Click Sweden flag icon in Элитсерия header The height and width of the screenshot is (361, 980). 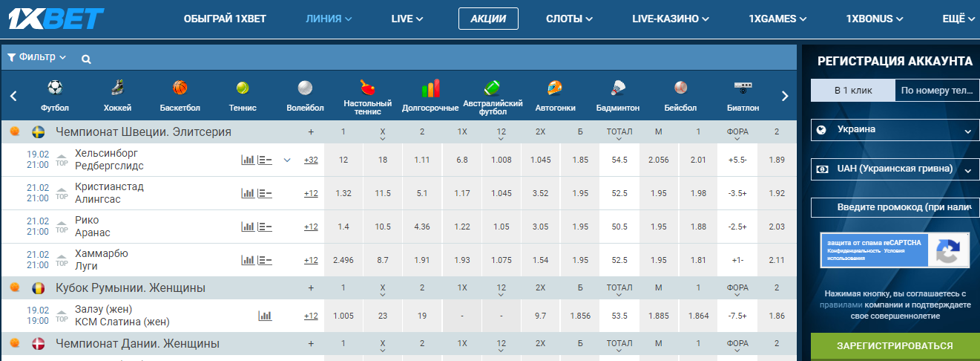tap(39, 132)
